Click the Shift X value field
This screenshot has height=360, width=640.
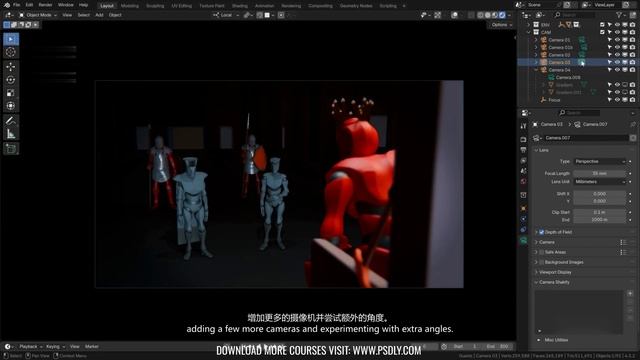[x=600, y=194]
